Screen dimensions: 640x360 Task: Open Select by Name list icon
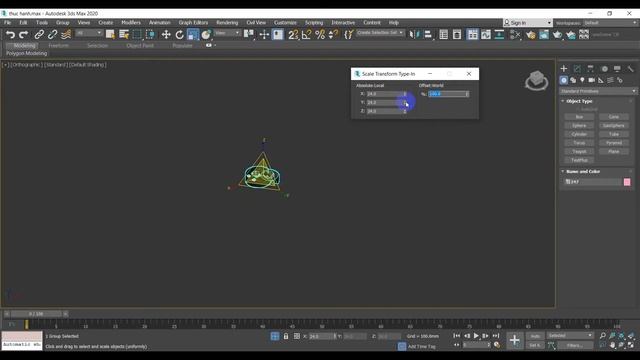coord(124,35)
